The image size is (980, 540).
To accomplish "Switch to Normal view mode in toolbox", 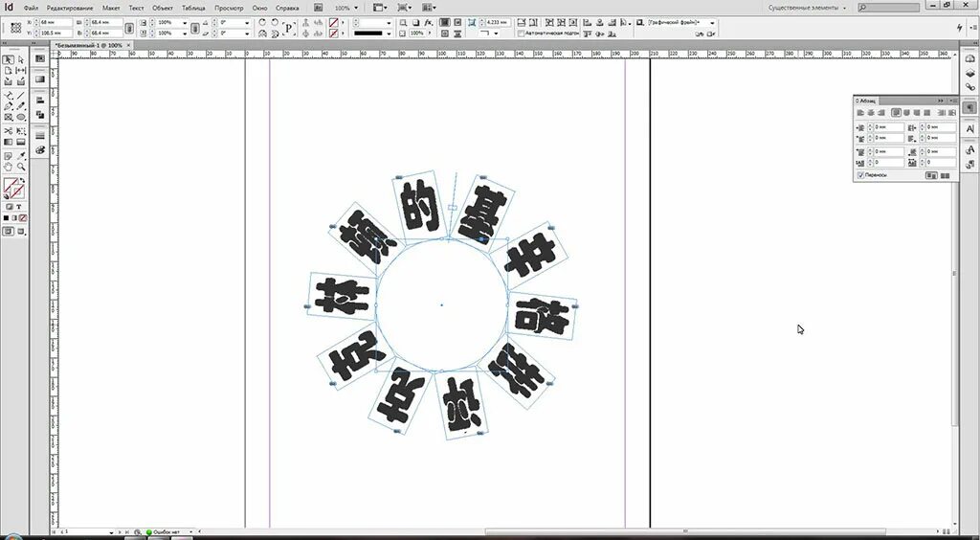I will click(x=8, y=232).
